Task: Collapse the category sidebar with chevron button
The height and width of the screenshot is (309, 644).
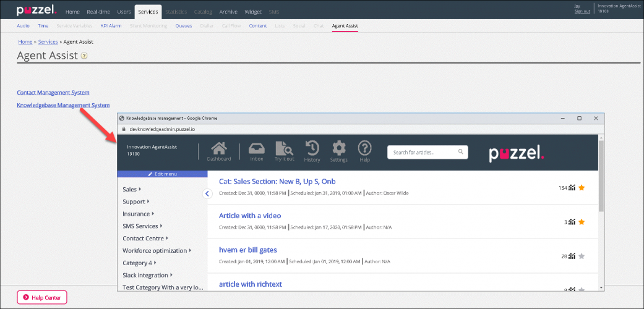Action: (x=207, y=193)
